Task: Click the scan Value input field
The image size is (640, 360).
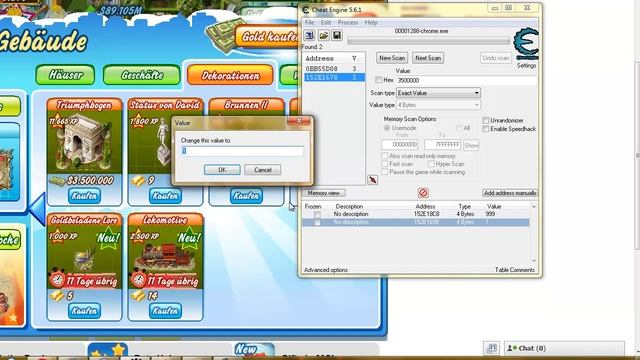Action: (x=466, y=80)
